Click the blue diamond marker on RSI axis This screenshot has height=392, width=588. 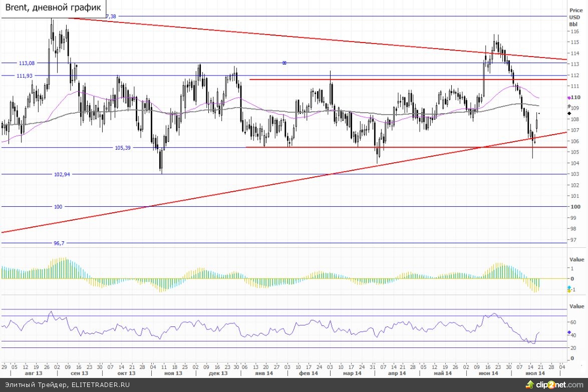point(569,332)
